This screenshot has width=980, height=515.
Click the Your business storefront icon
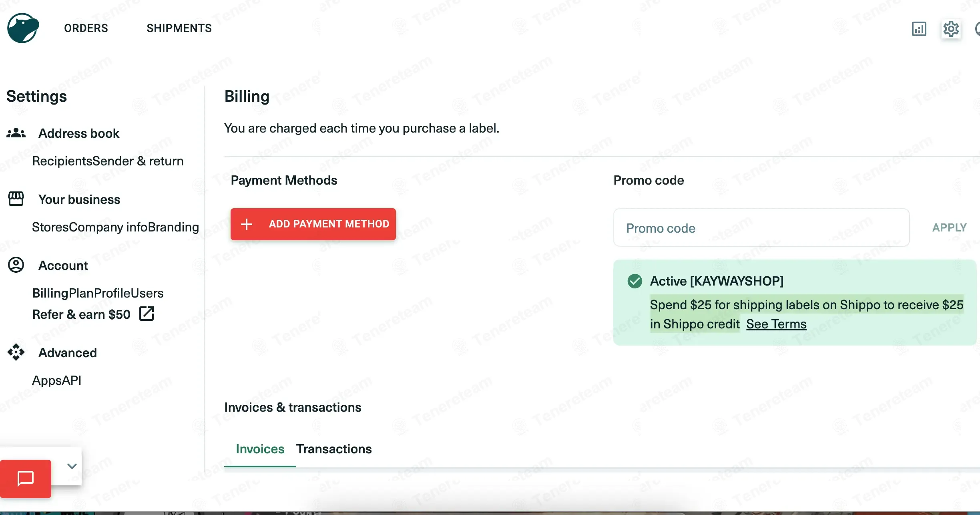pos(16,199)
